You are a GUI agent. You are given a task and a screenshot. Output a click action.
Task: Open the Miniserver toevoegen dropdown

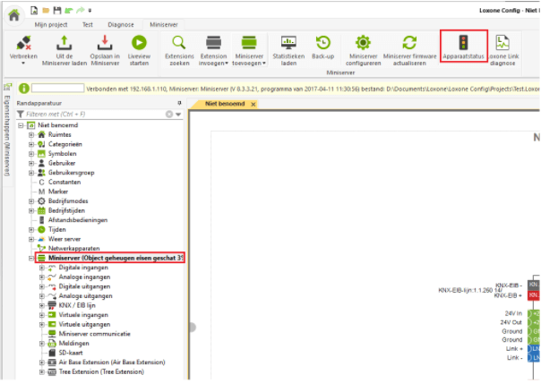point(248,65)
